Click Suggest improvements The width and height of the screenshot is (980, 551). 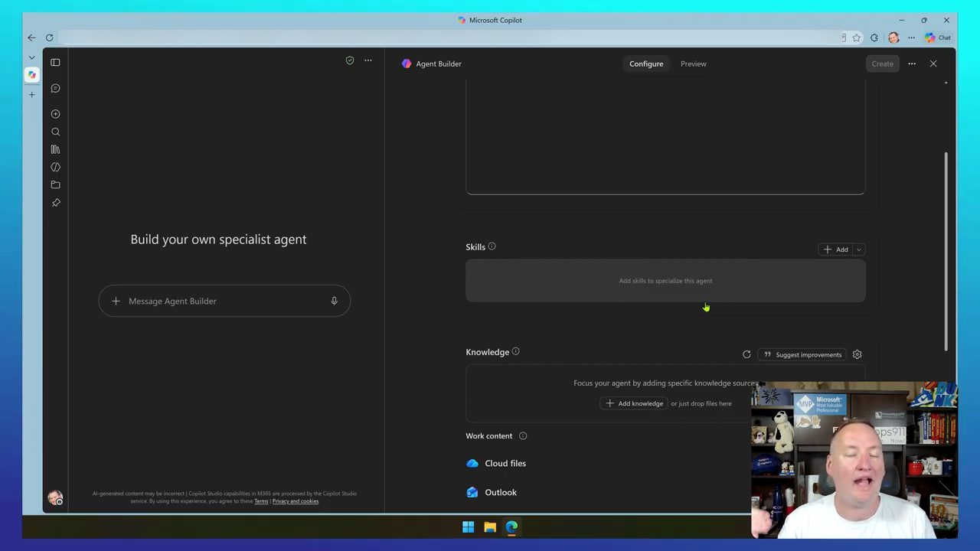pyautogui.click(x=802, y=354)
